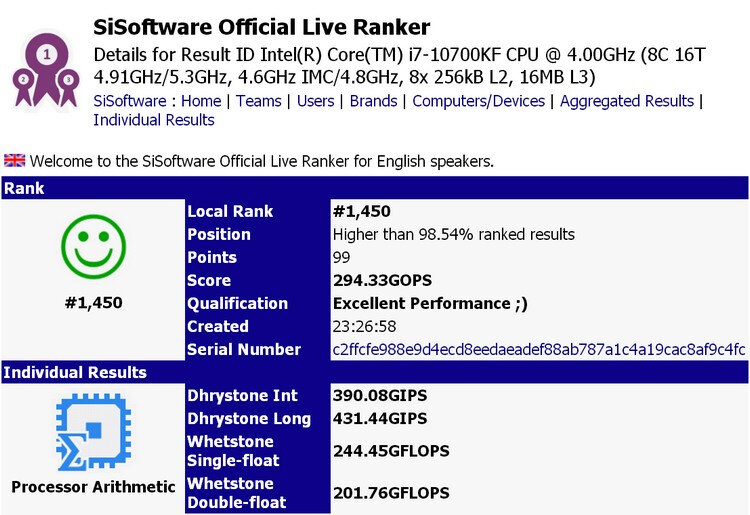Click the SiSoftware Official Live Ranker title
This screenshot has height=515, width=750.
coord(262,27)
